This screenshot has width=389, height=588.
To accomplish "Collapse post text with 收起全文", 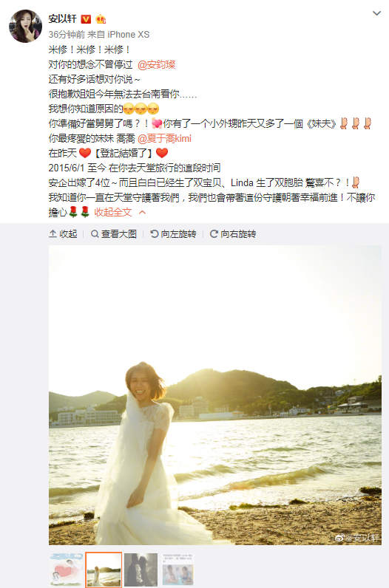I will pyautogui.click(x=113, y=212).
